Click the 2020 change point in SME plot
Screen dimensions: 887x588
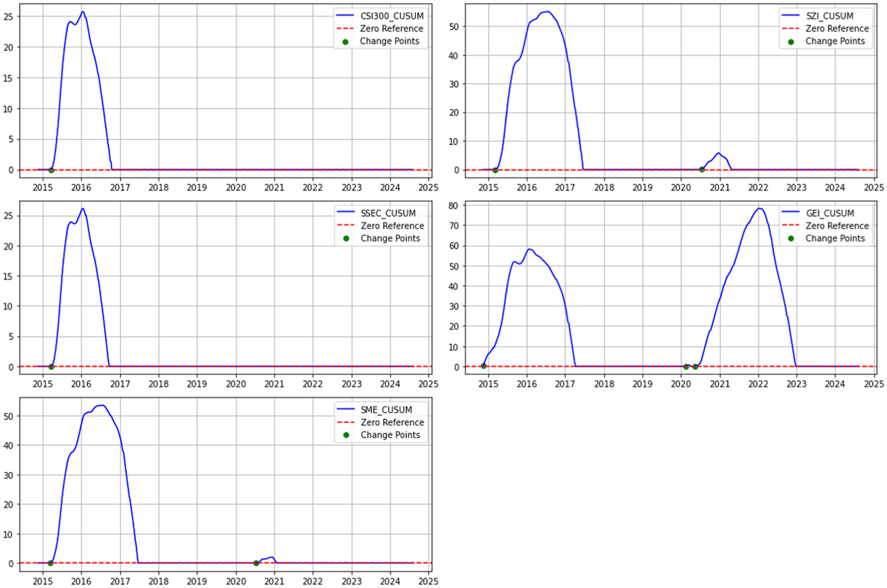pyautogui.click(x=256, y=563)
